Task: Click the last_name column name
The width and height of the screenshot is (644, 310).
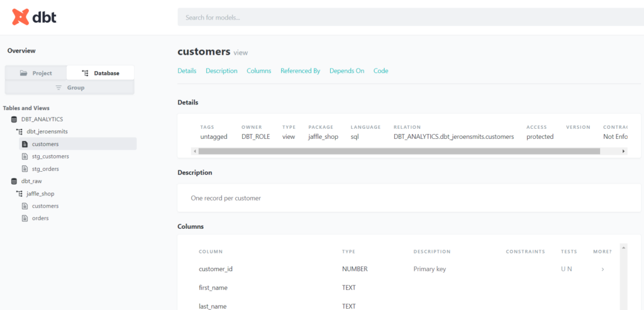Action: [213, 306]
